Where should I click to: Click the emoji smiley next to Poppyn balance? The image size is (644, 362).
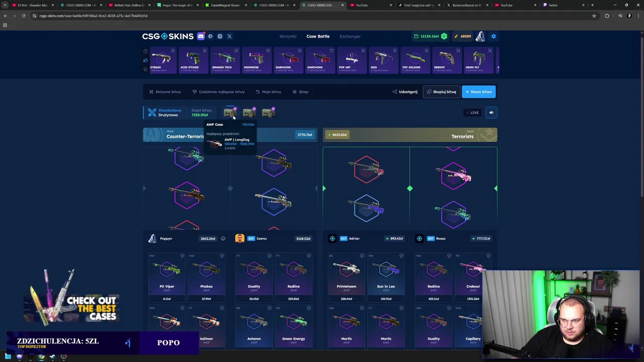point(223,238)
